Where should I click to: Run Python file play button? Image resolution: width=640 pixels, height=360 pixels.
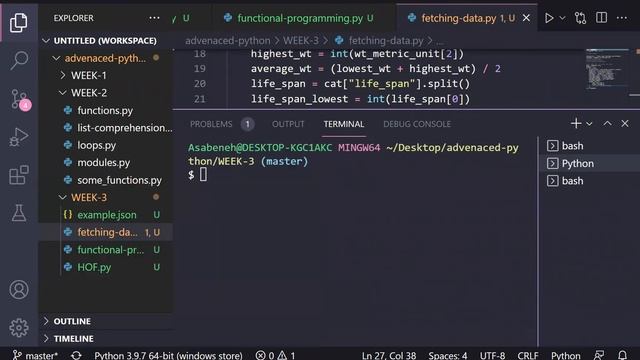click(549, 18)
